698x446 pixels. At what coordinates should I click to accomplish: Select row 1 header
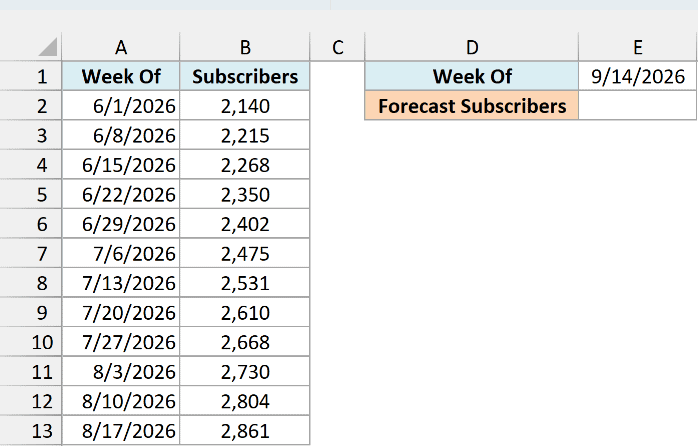pos(31,76)
